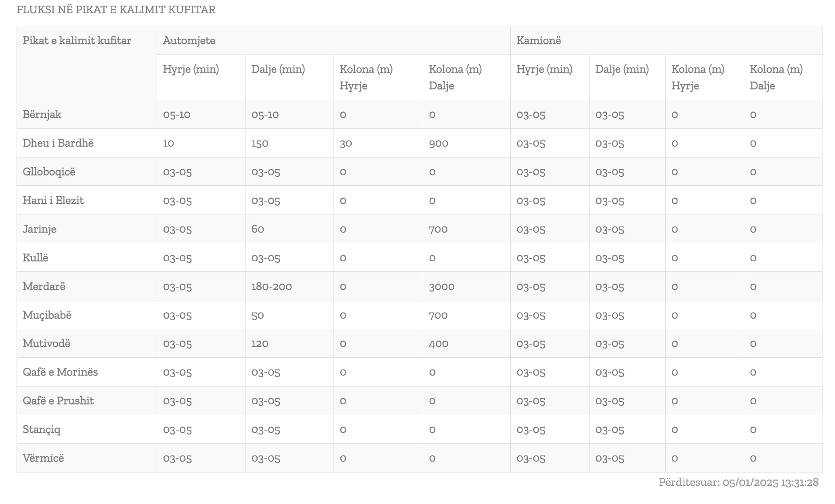
Task: Select the Qafë e Morinës row label
Action: 60,372
